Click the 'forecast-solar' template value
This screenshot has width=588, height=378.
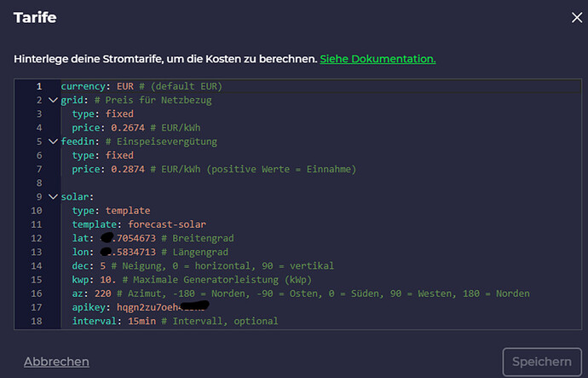pyautogui.click(x=167, y=224)
